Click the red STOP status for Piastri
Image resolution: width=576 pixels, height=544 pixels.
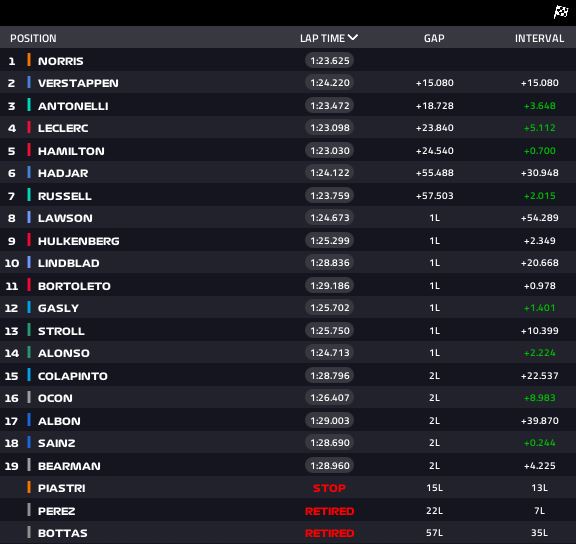pyautogui.click(x=329, y=488)
